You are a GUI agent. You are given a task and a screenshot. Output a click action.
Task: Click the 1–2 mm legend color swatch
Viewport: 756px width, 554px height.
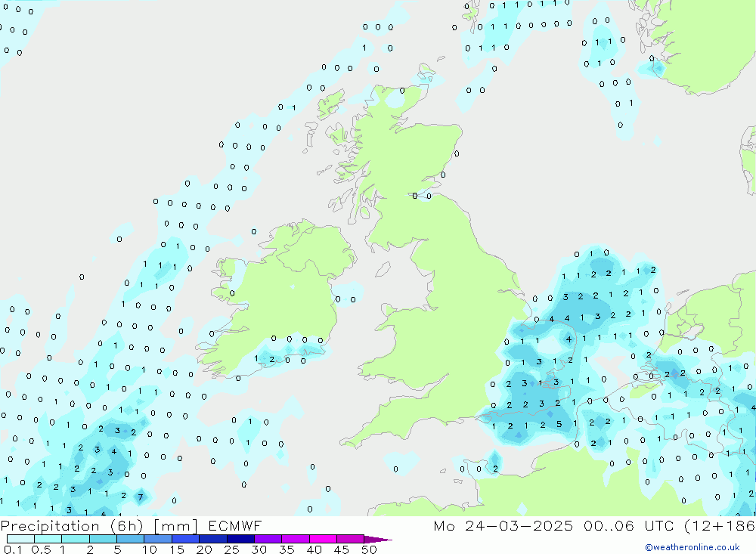click(x=76, y=539)
